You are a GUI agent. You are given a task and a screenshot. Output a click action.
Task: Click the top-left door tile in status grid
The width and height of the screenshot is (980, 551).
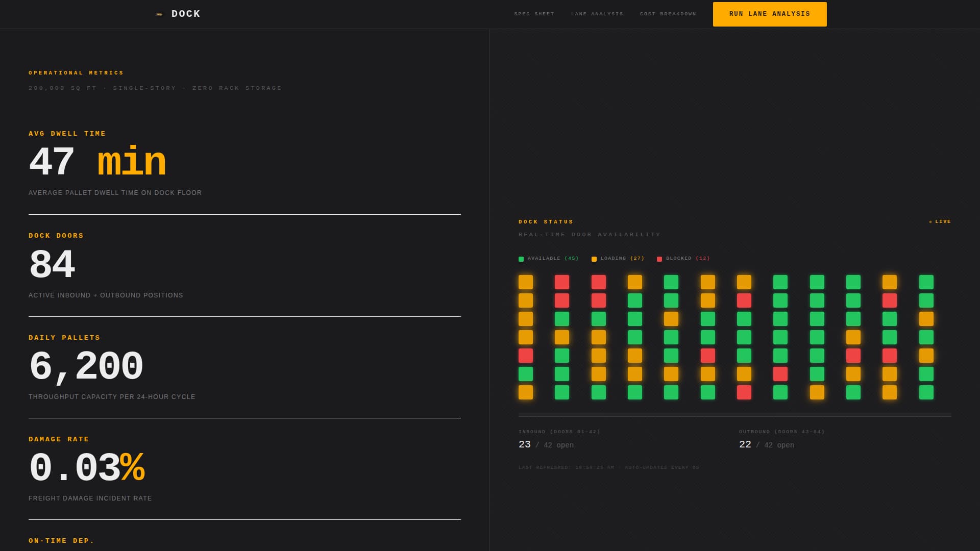pyautogui.click(x=526, y=282)
